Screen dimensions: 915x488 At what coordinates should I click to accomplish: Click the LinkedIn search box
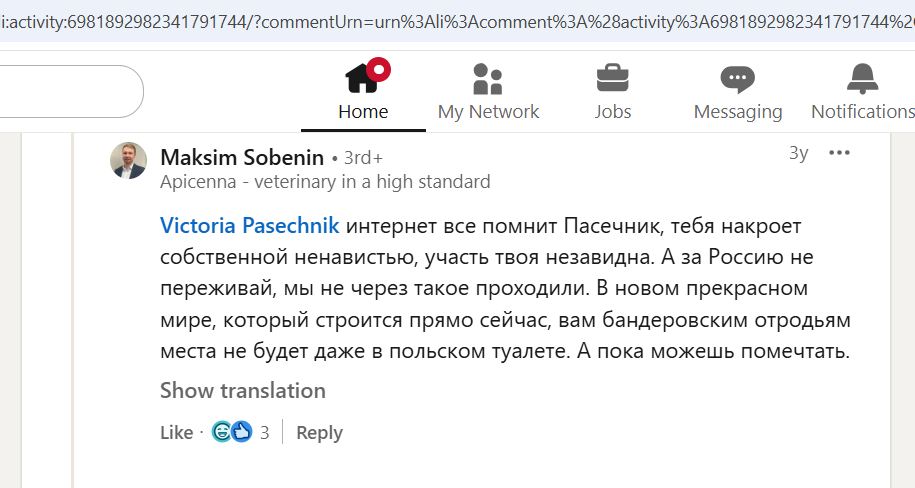(x=70, y=91)
